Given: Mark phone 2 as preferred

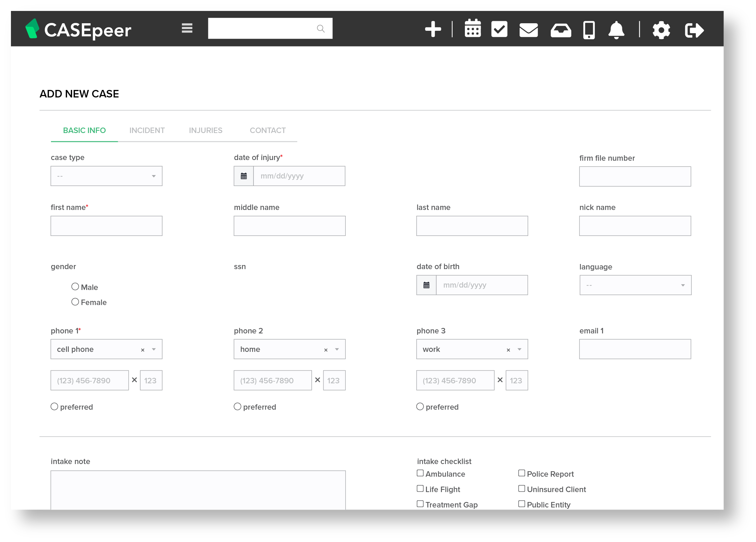Looking at the screenshot, I should [x=237, y=407].
